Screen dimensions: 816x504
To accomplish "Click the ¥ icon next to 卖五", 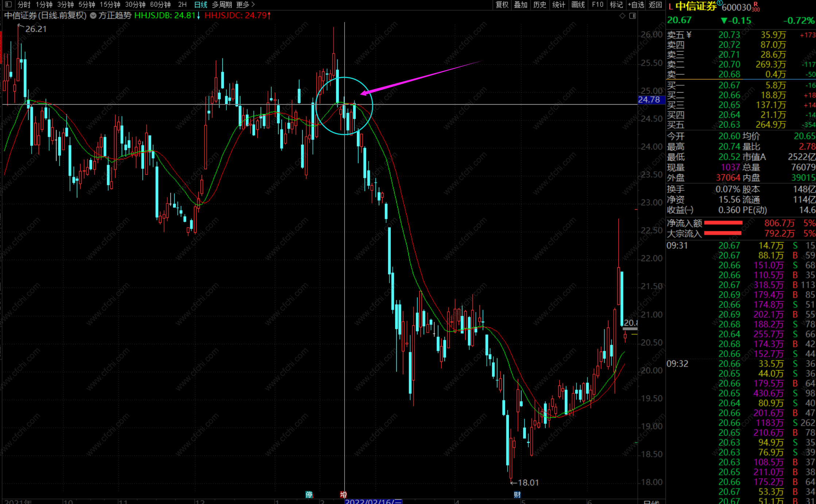I will point(689,35).
